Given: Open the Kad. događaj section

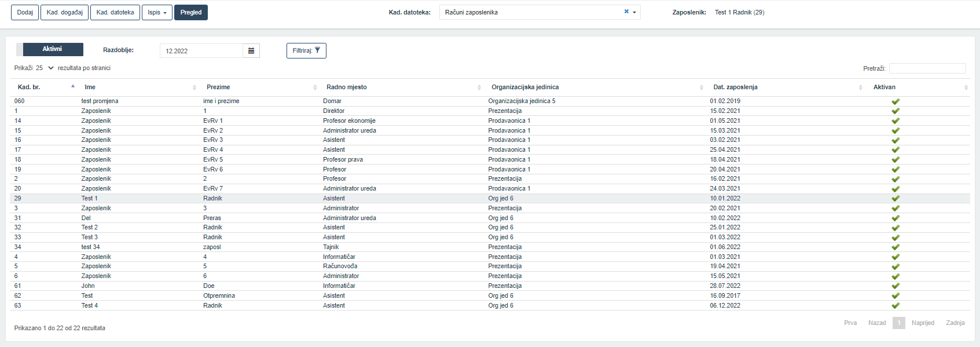Looking at the screenshot, I should 65,12.
